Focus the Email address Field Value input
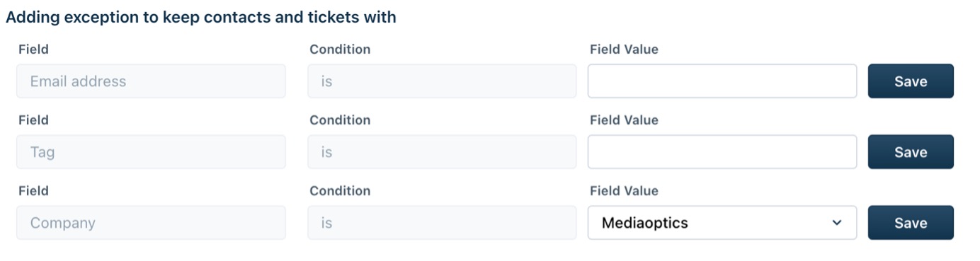This screenshot has height=261, width=980. tap(722, 81)
